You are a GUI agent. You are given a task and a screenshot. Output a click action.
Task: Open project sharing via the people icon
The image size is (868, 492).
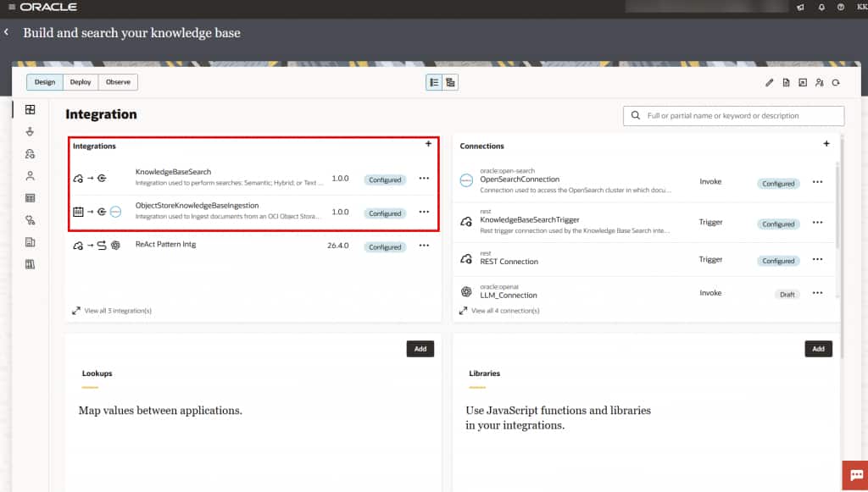[819, 82]
